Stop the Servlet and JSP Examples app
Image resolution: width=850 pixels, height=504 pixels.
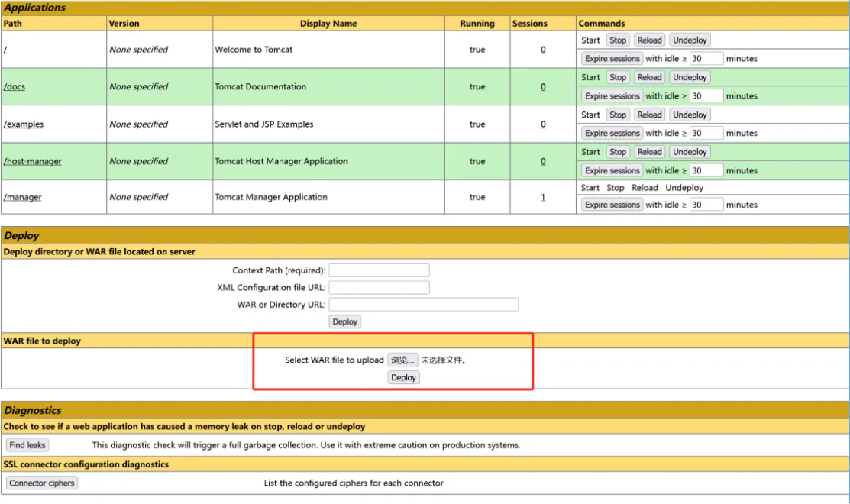point(617,115)
